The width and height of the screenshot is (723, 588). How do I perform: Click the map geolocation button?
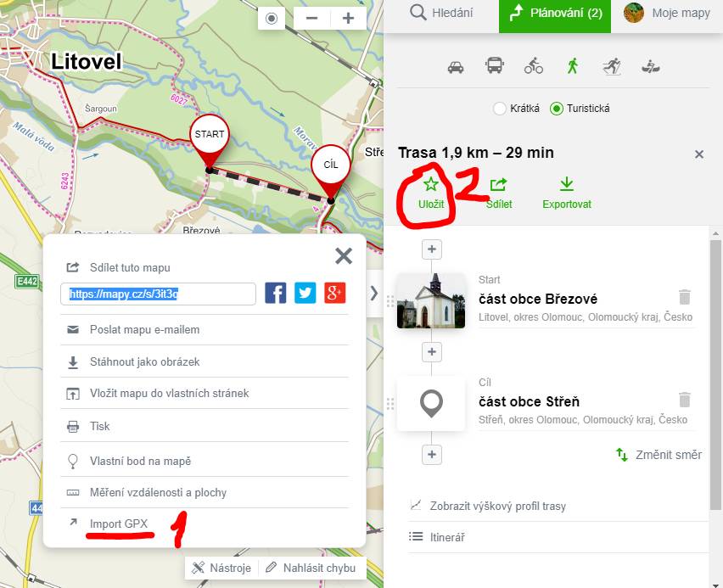point(272,19)
